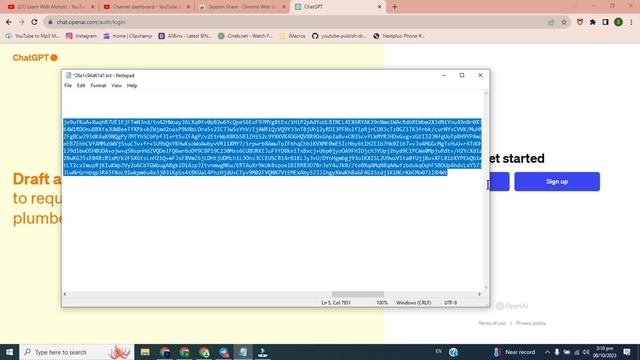Open the AllBins bookmark
The image size is (640, 360).
[185, 36]
